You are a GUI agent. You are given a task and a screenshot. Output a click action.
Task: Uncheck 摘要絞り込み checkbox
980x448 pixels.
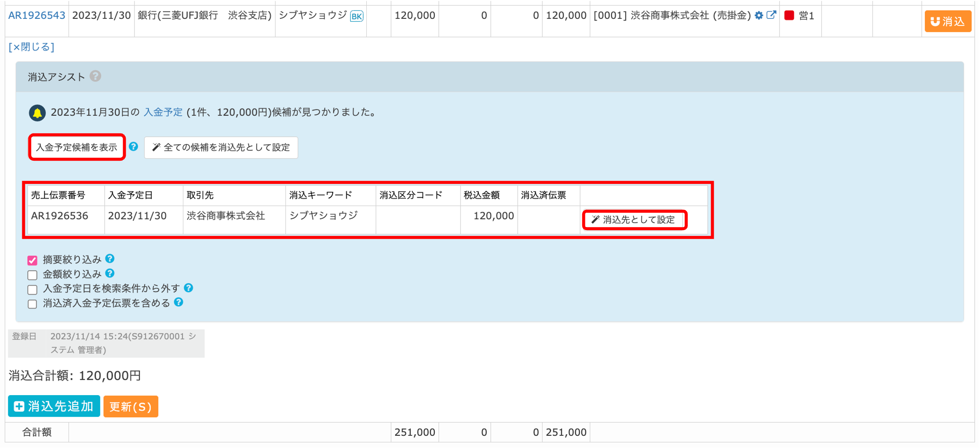point(32,260)
